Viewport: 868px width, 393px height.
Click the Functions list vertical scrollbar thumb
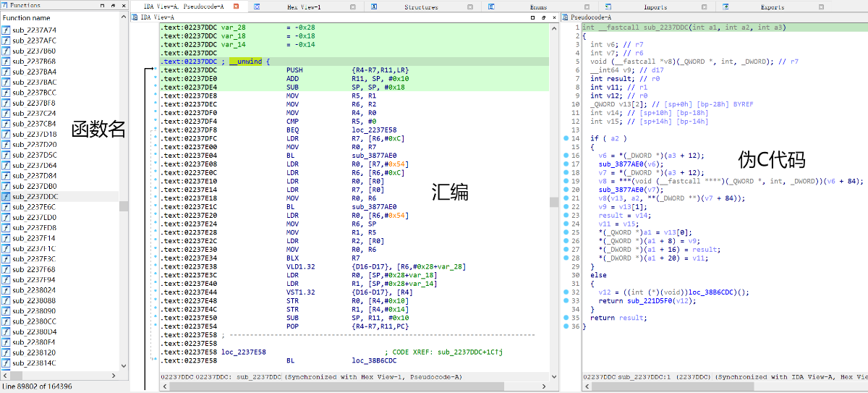coord(124,206)
